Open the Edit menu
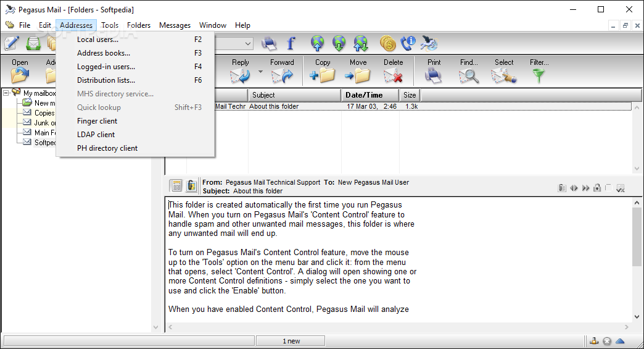This screenshot has width=644, height=349. pos(45,25)
